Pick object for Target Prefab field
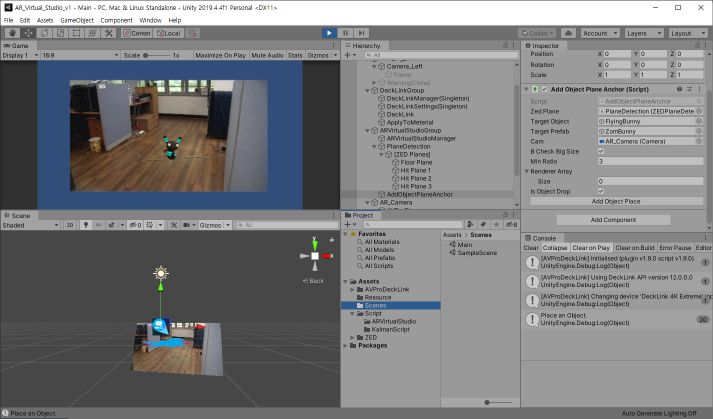 [699, 131]
